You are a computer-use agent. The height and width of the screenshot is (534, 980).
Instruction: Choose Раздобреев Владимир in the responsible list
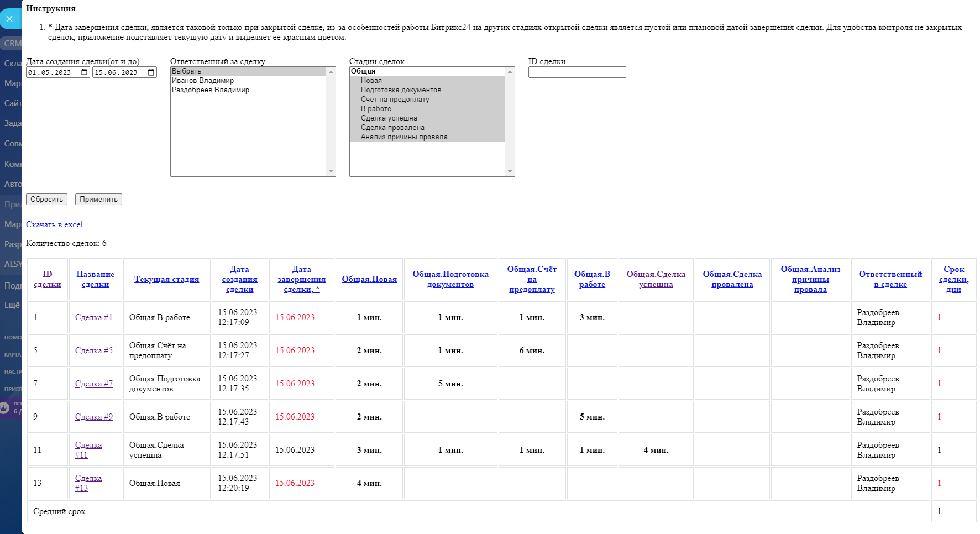pyautogui.click(x=249, y=90)
